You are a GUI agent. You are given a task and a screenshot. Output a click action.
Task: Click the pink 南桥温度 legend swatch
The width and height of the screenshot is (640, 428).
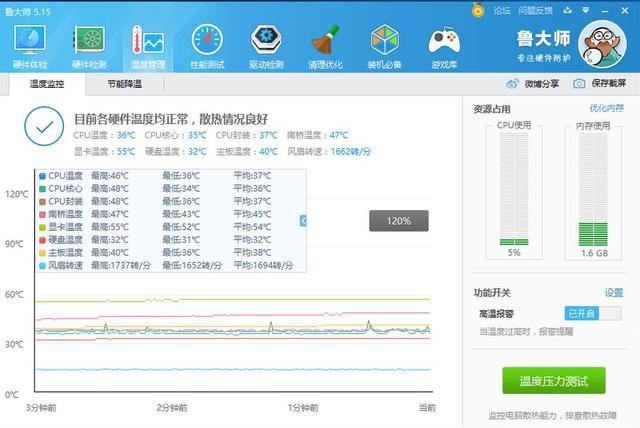click(x=42, y=214)
